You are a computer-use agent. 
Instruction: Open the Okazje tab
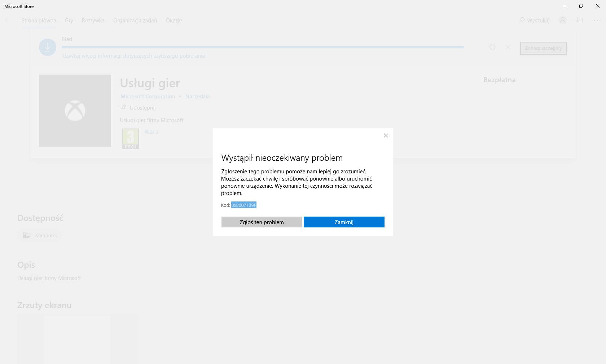pyautogui.click(x=174, y=21)
